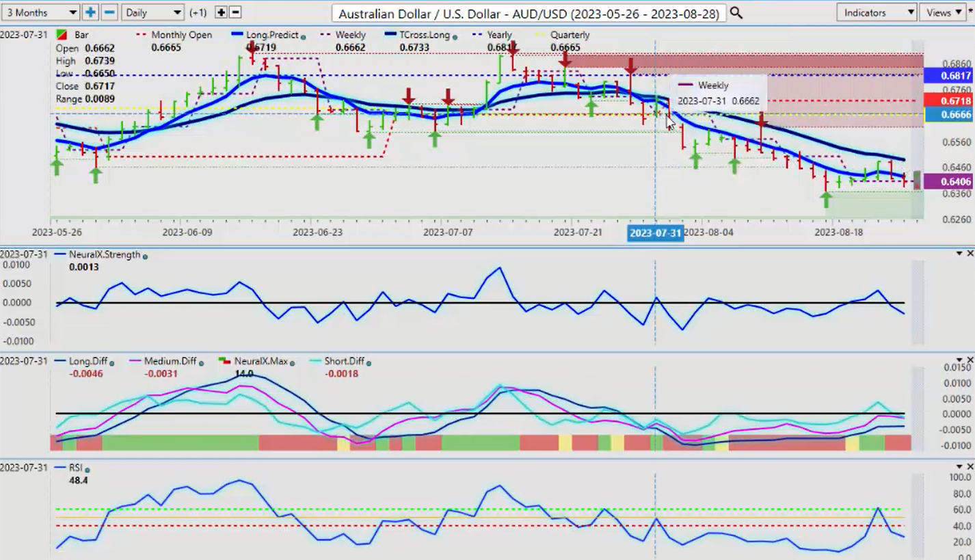975x560 pixels.
Task: Click the info dot beside NeuralX.Strength
Action: click(145, 256)
